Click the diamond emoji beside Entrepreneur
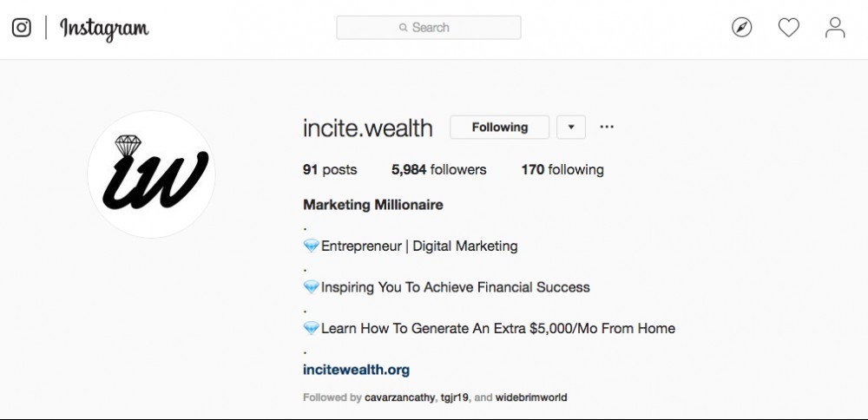The width and height of the screenshot is (868, 420). [x=312, y=246]
